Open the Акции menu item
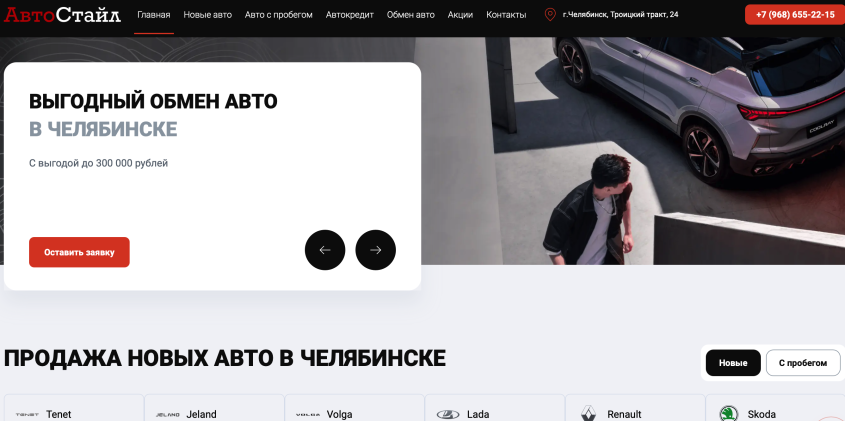 coord(460,15)
